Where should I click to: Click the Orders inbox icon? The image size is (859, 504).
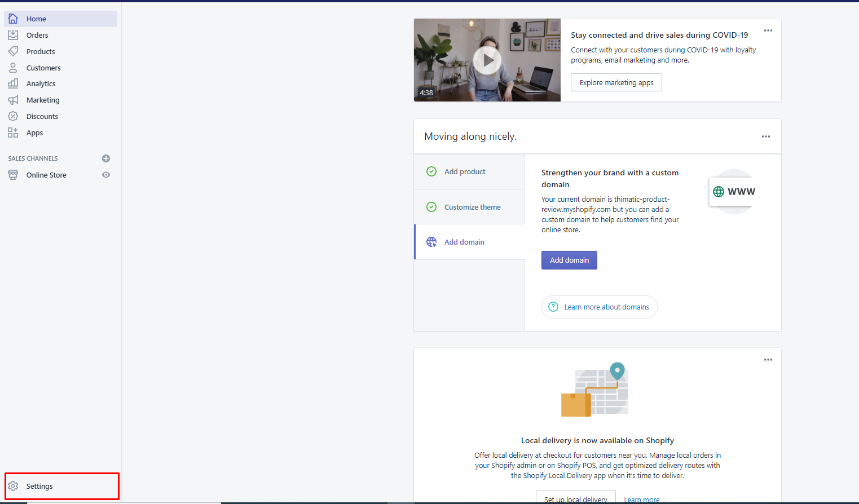pos(13,35)
